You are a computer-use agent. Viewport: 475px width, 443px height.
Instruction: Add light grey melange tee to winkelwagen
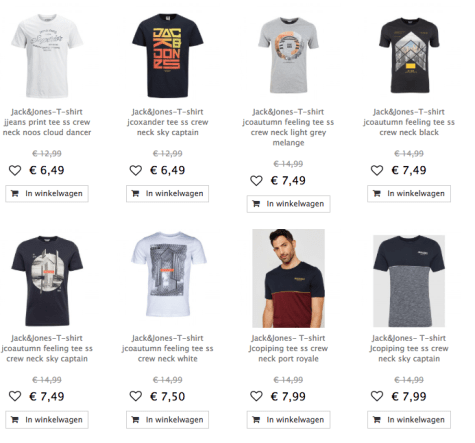click(x=289, y=204)
